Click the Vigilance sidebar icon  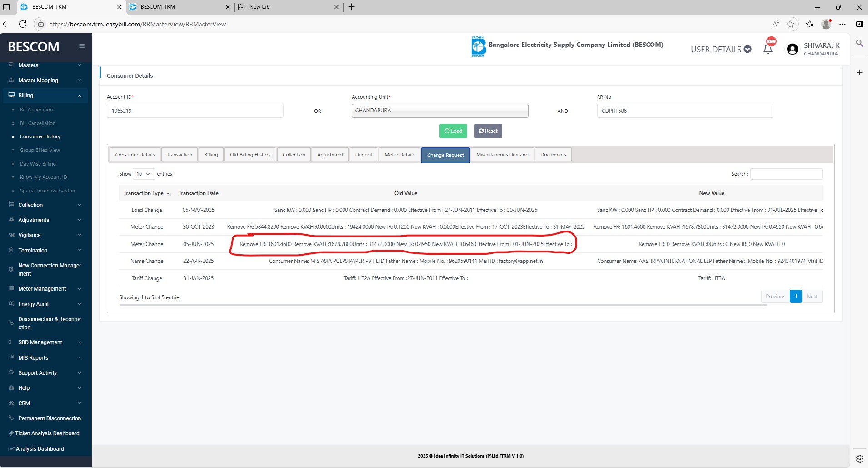(x=11, y=235)
